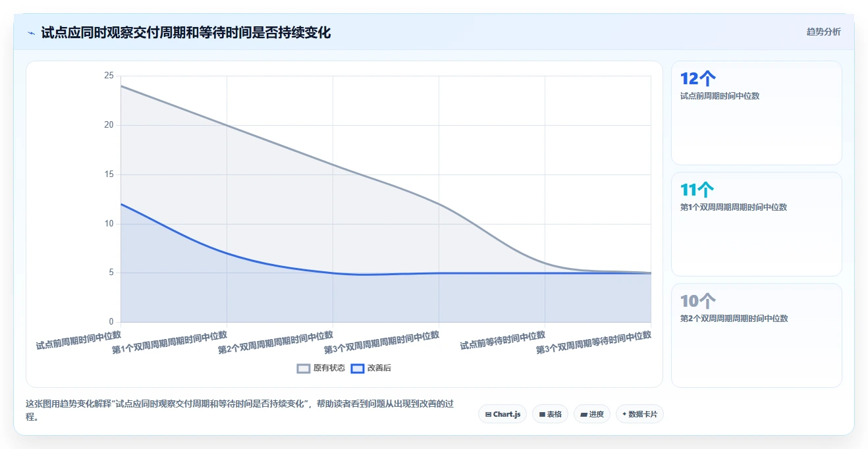This screenshot has width=868, height=449.
Task: Click the lightning icon beside the title
Action: pos(31,32)
